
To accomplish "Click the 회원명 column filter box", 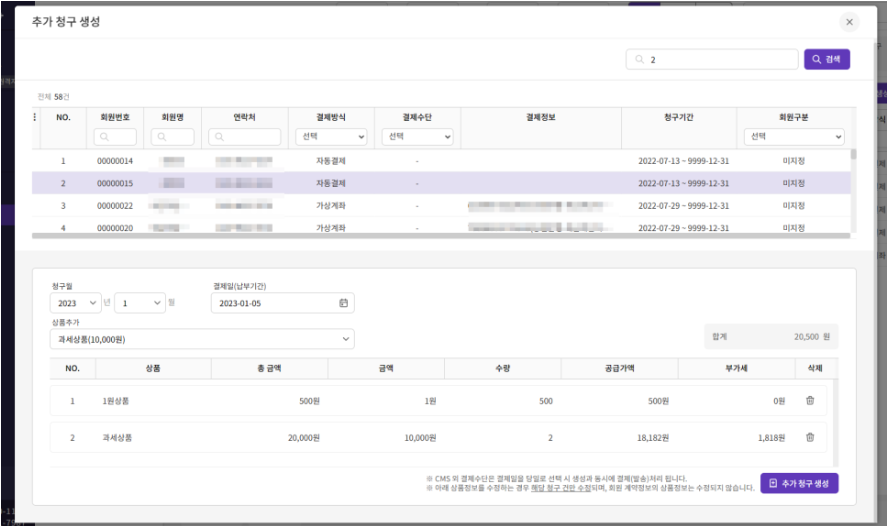I will [x=174, y=137].
